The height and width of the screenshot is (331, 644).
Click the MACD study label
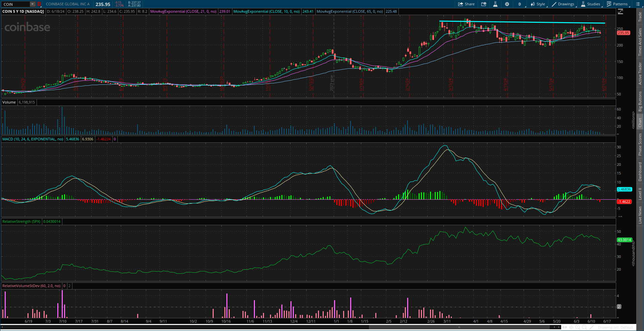[33, 139]
